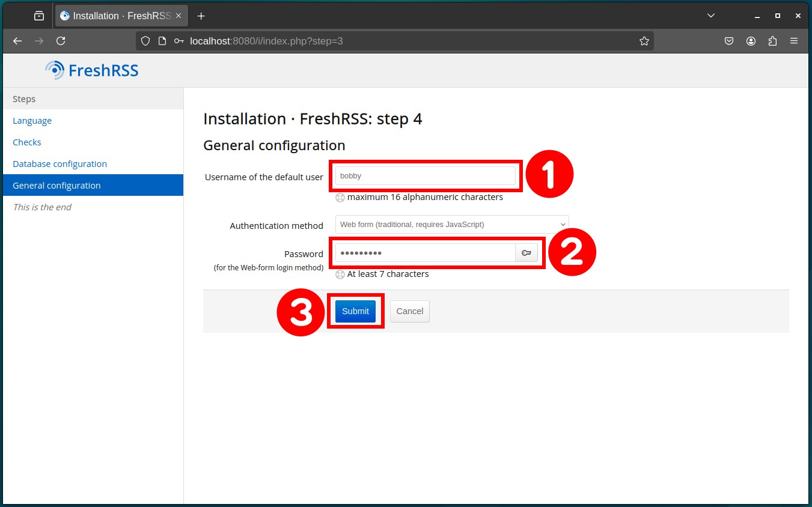Click the Submit button
Viewport: 812px width, 507px height.
355,311
